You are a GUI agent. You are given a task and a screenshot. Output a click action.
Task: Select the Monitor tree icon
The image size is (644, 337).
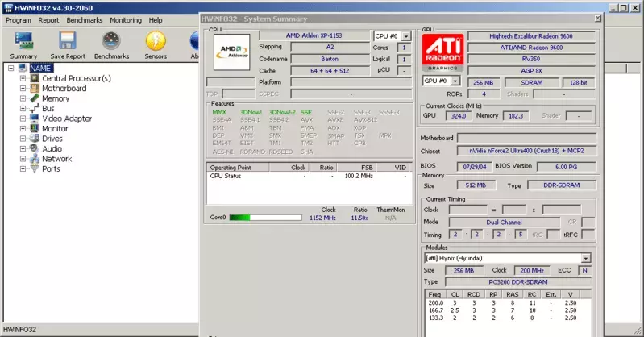pyautogui.click(x=35, y=128)
